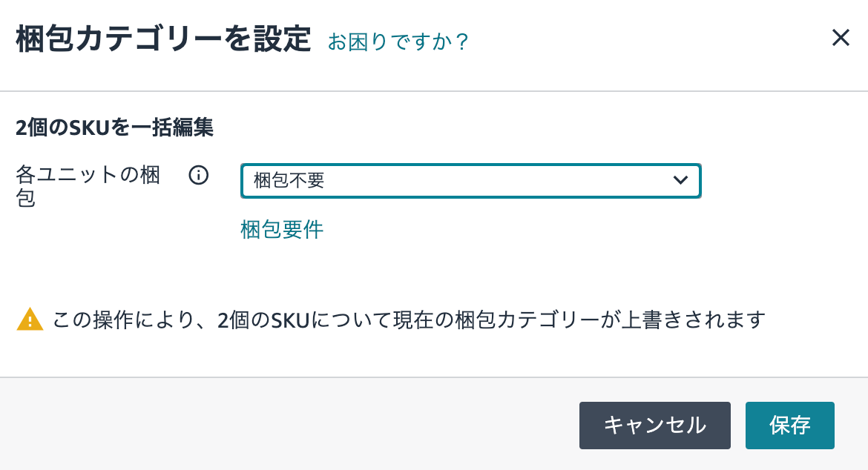Select the current value text 梱包不要
The image size is (868, 470).
tap(289, 181)
